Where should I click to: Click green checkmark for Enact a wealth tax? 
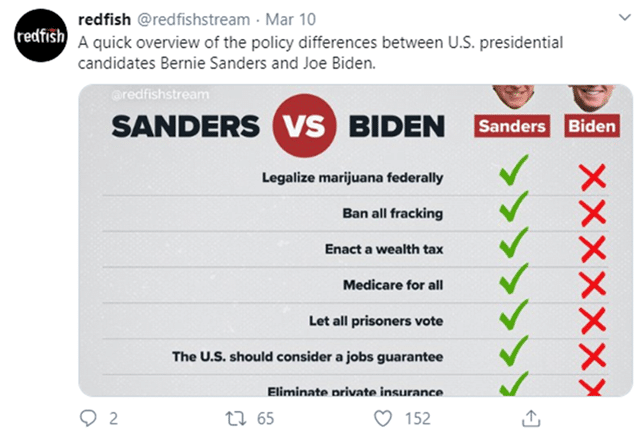pyautogui.click(x=513, y=242)
